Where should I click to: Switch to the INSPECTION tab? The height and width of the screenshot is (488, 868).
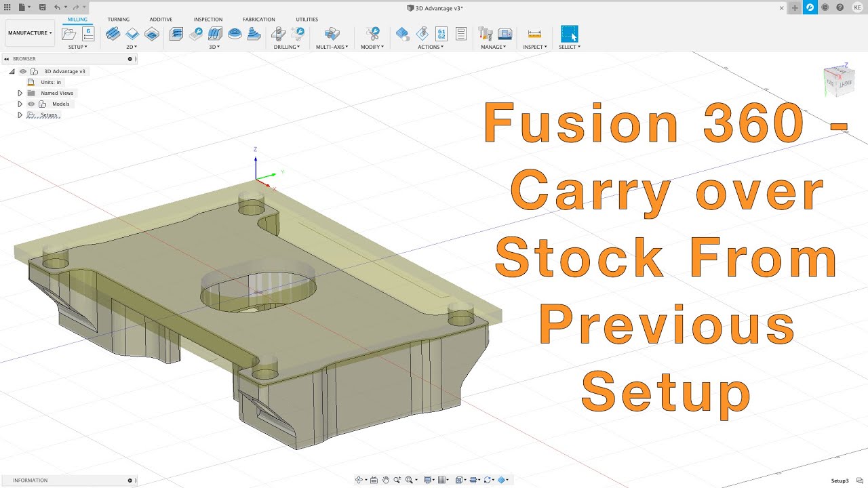pos(208,20)
